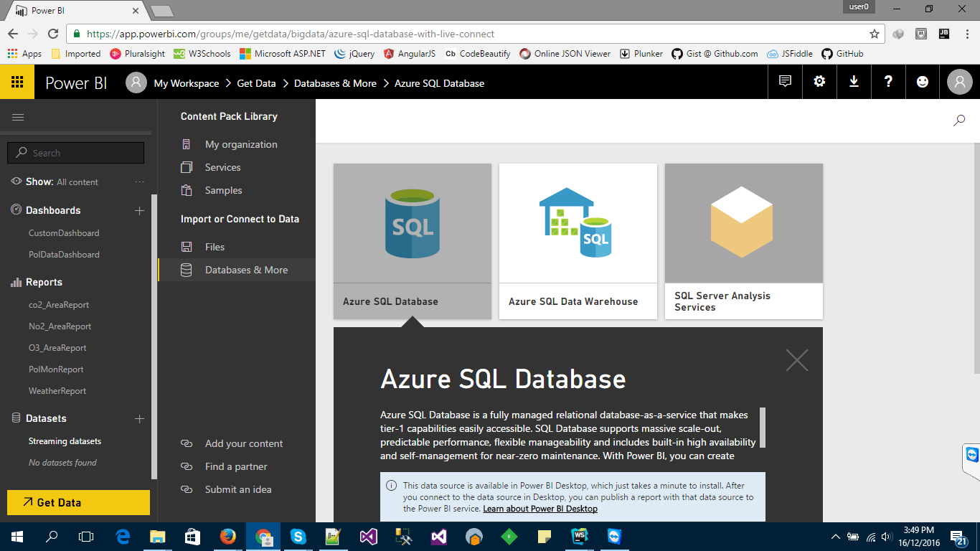The width and height of the screenshot is (980, 551).
Task: Open Skype from the taskbar
Action: (298, 536)
